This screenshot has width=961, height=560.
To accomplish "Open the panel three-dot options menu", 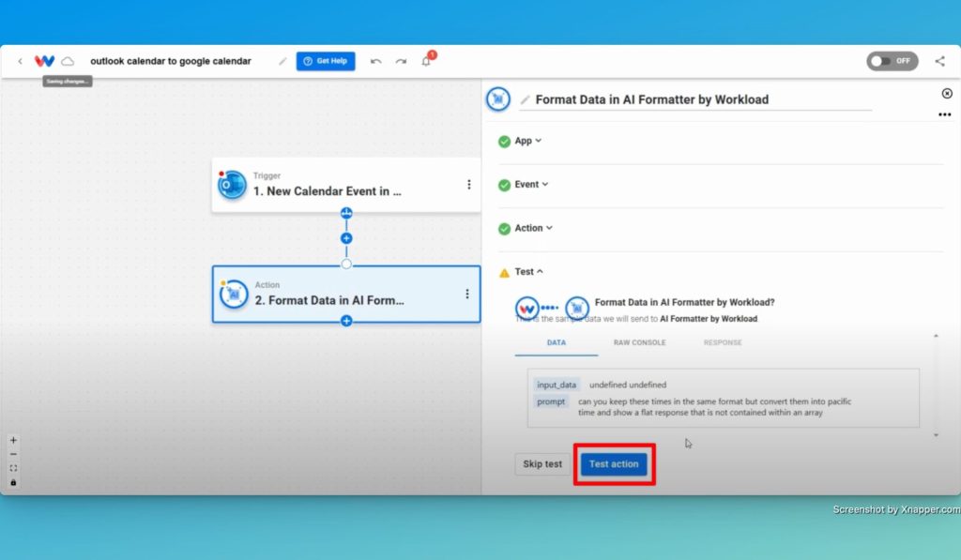I will point(944,114).
